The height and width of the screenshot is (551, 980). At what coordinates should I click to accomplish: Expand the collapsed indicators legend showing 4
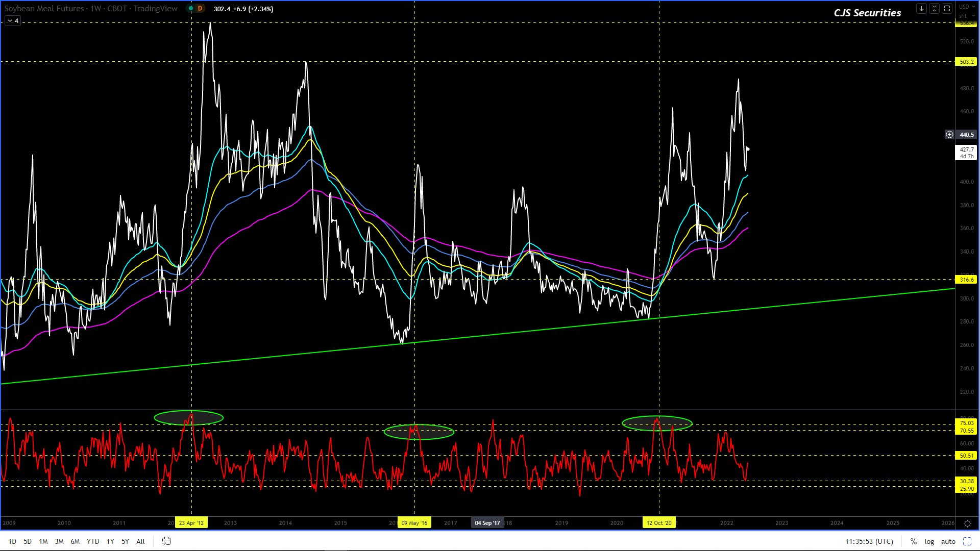tap(13, 20)
